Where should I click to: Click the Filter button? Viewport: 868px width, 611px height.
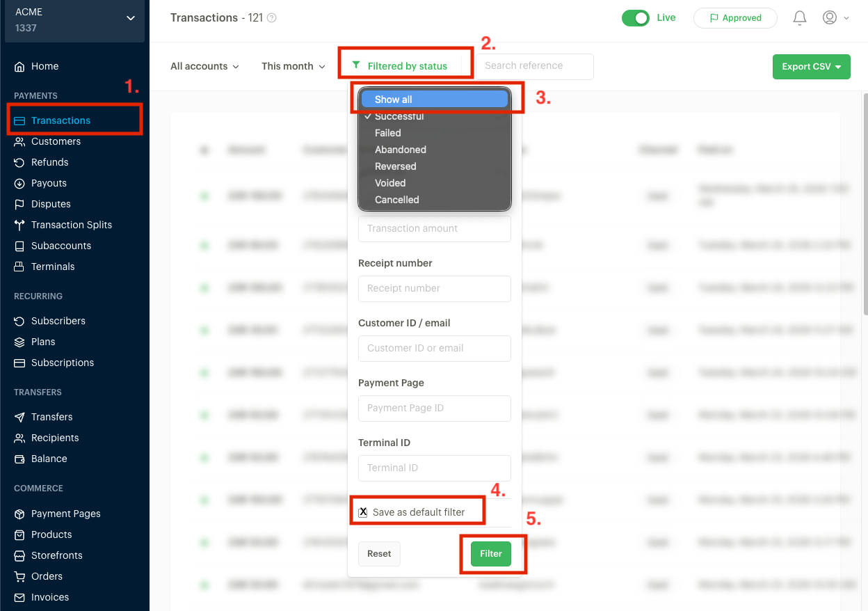tap(491, 553)
